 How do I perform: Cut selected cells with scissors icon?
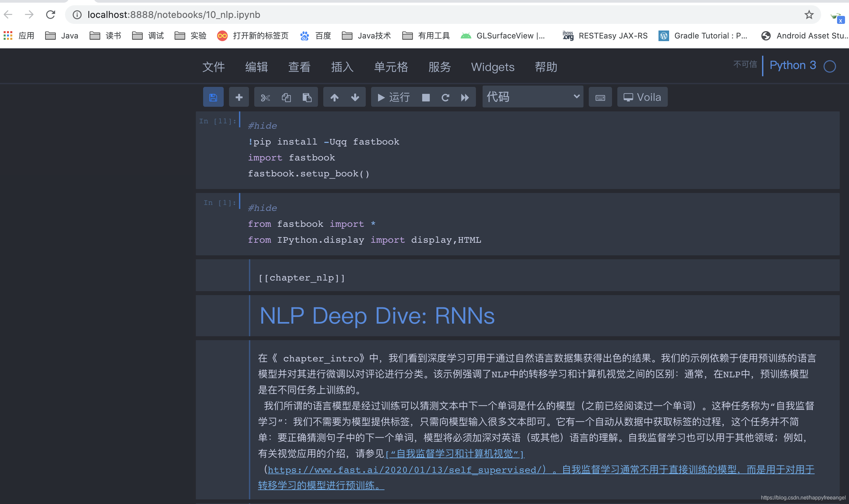tap(265, 97)
